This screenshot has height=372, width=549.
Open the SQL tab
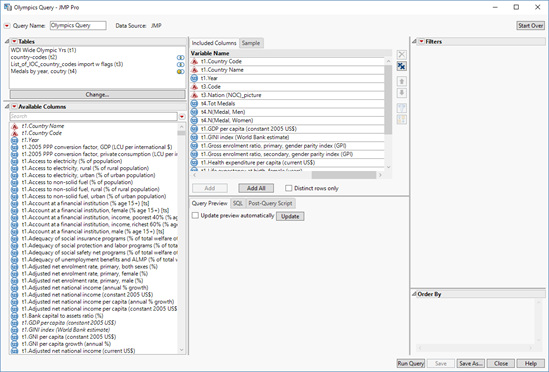238,203
